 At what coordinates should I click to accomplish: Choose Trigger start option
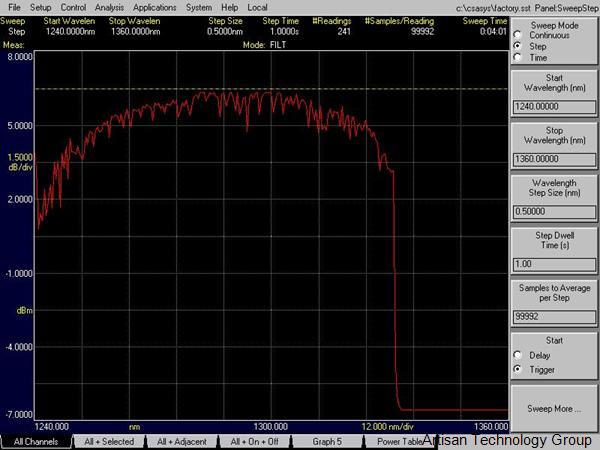pyautogui.click(x=516, y=369)
